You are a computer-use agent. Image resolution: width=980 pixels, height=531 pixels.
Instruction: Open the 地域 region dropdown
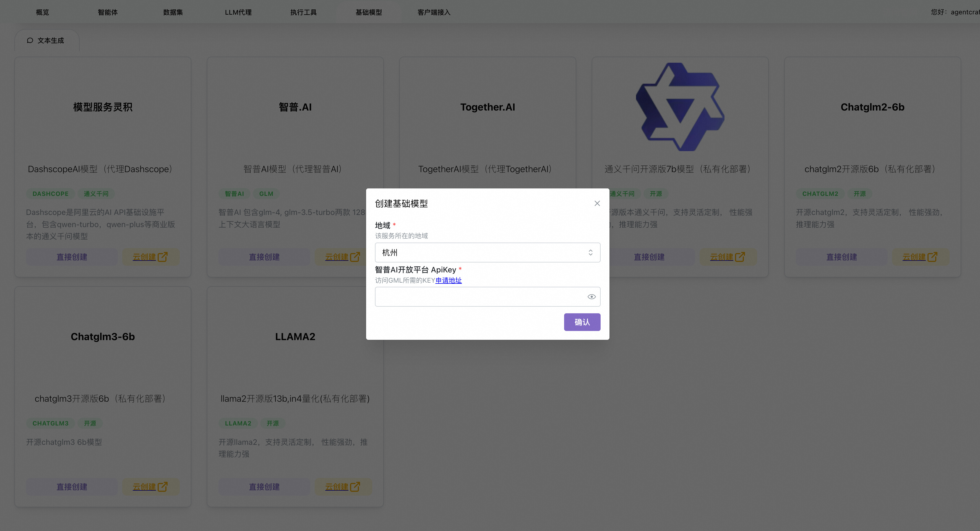487,253
